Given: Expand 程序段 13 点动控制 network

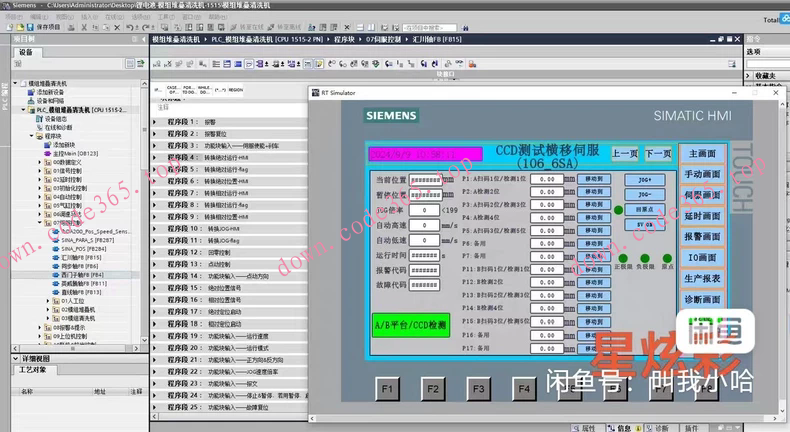Looking at the screenshot, I should [155, 264].
